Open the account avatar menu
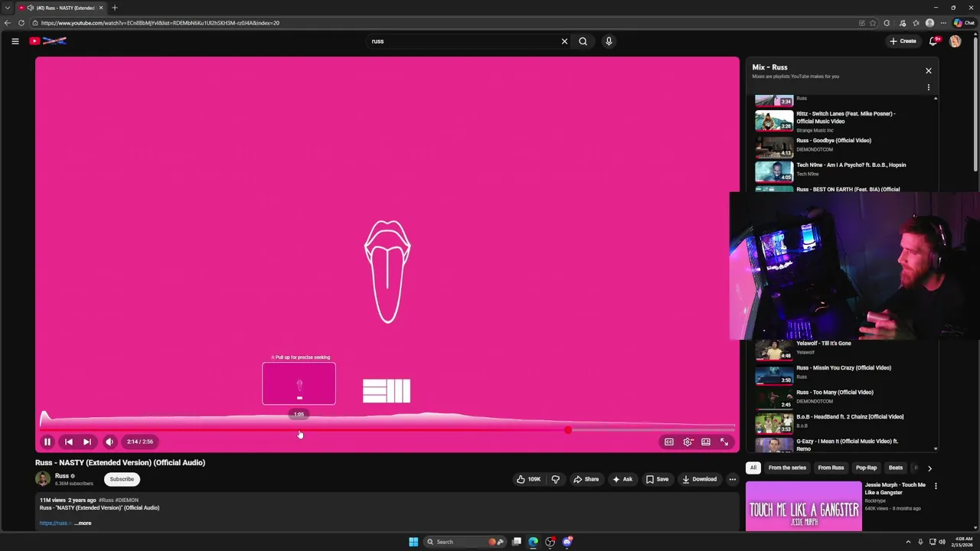 click(x=955, y=41)
